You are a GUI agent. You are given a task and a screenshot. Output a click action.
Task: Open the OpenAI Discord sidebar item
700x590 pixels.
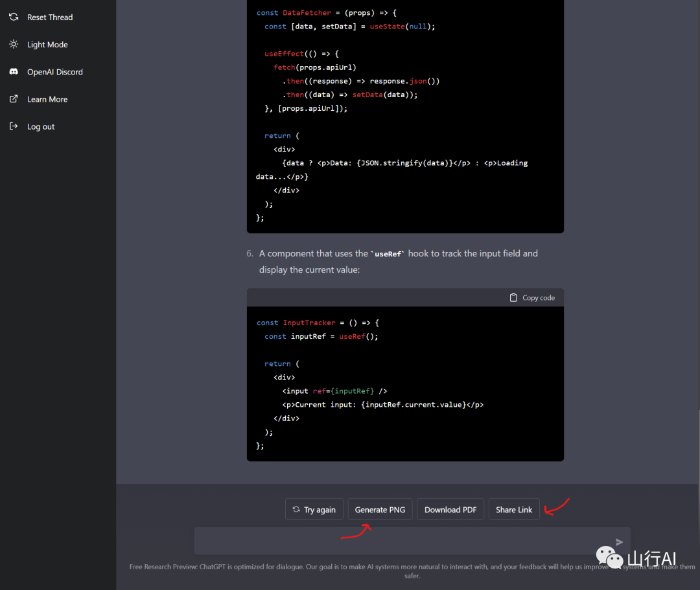(x=55, y=72)
